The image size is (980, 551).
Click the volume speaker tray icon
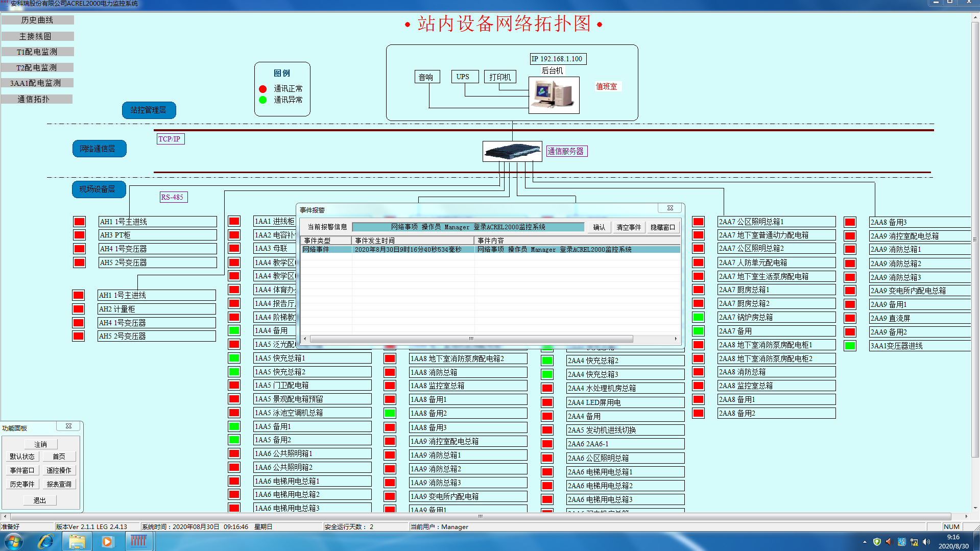pyautogui.click(x=926, y=542)
